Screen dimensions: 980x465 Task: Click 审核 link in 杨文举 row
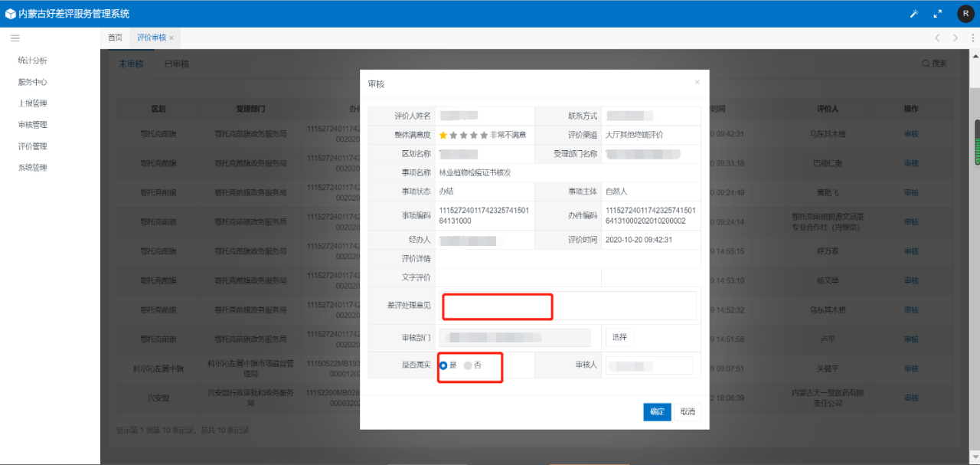[911, 280]
